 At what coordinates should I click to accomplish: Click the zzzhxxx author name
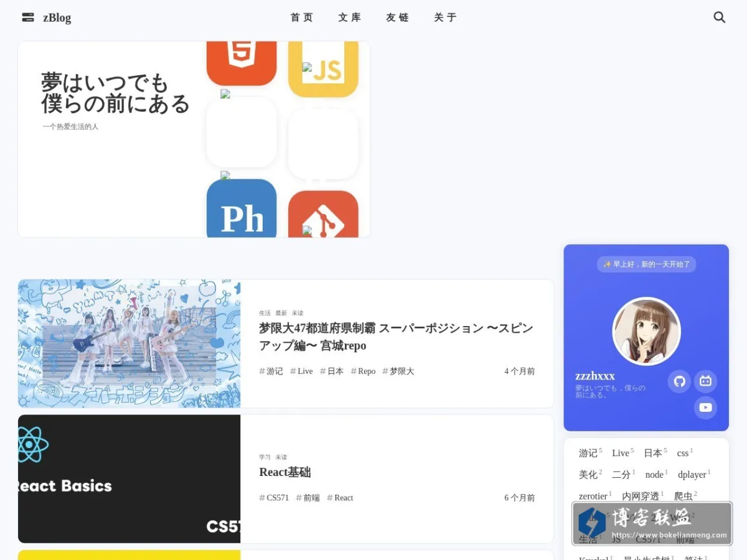(x=595, y=376)
